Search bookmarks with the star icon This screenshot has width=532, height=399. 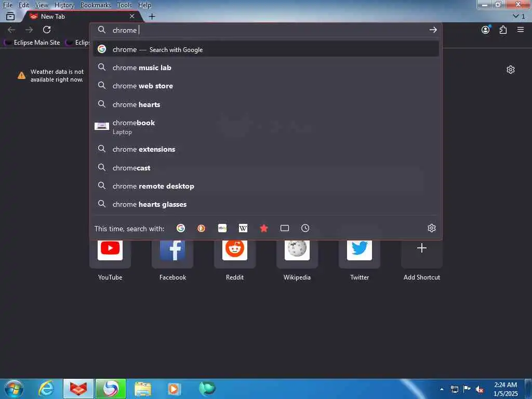tap(264, 229)
